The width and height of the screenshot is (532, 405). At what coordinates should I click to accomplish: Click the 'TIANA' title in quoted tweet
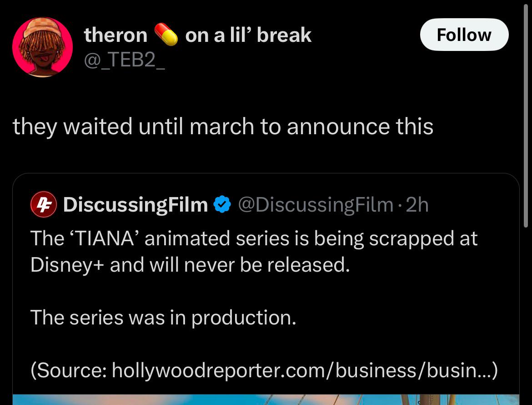click(x=102, y=238)
